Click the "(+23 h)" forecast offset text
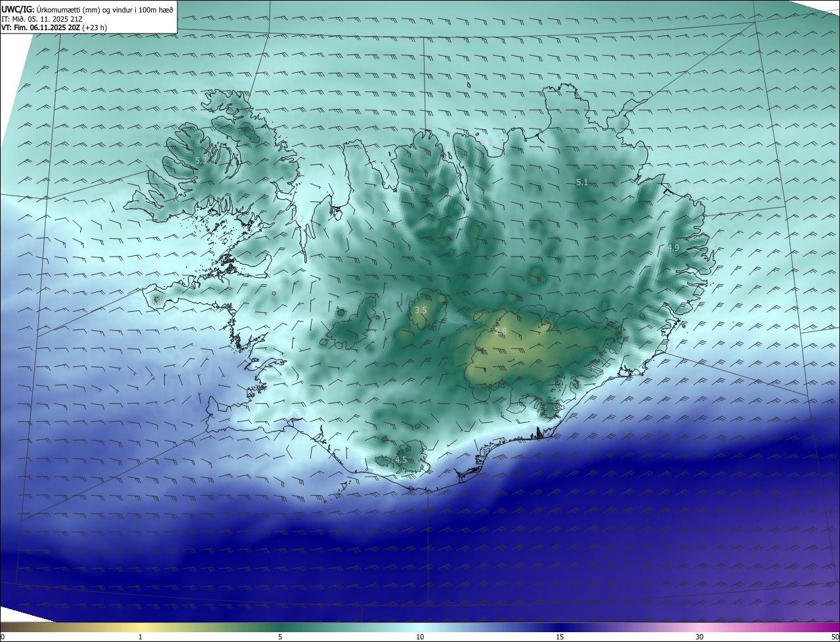The width and height of the screenshot is (840, 642). click(94, 28)
